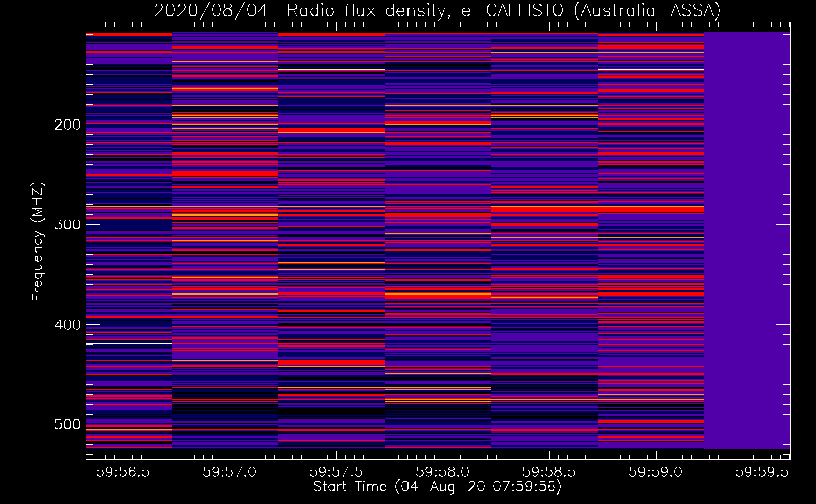Click the 'Frequency (MHZ)' axis label

[x=37, y=241]
